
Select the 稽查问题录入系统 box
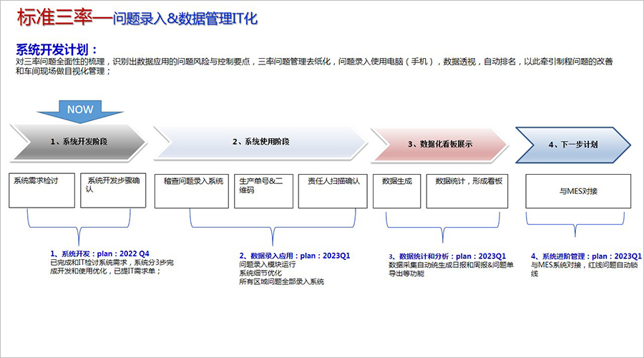(x=192, y=191)
